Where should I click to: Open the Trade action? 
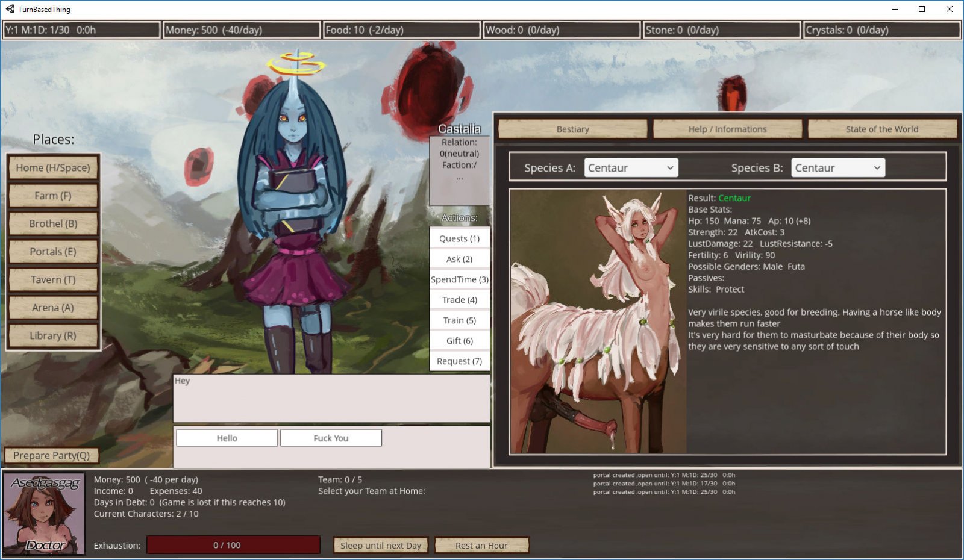[459, 300]
